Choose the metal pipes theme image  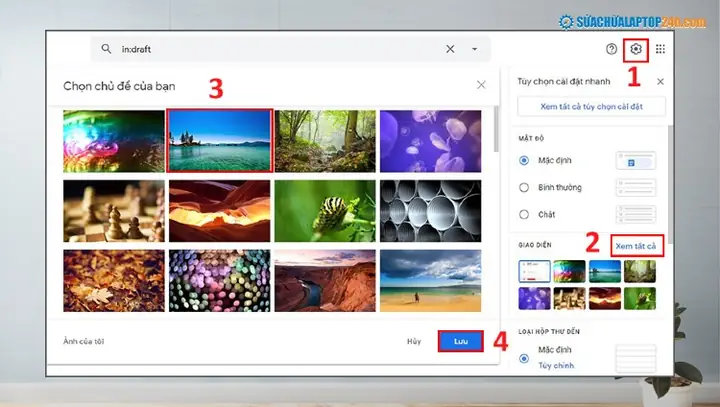[431, 211]
